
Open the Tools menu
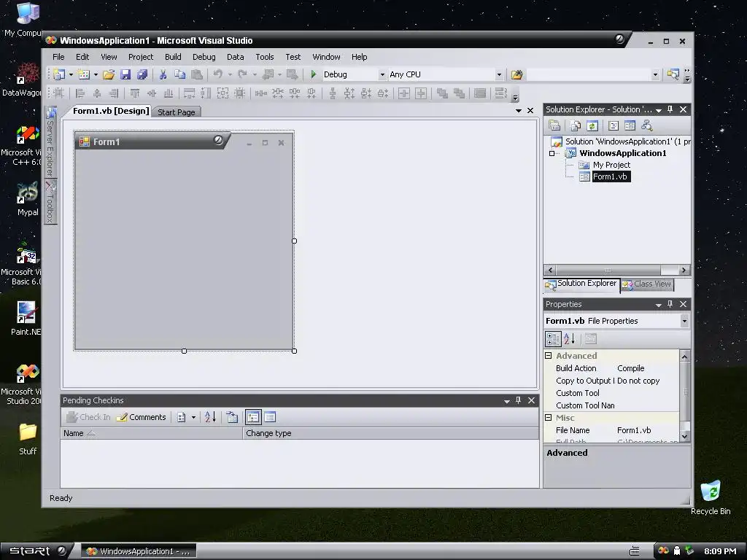point(264,57)
